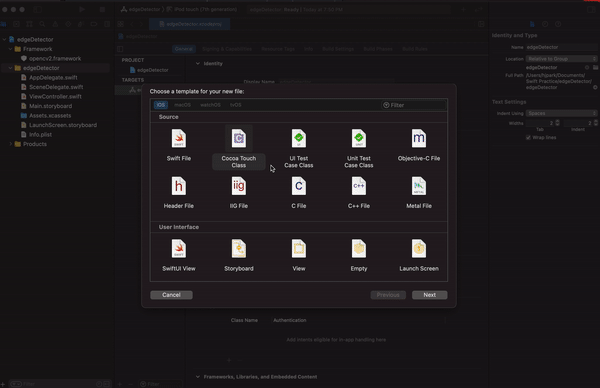Adjust the Tab width stepper

click(558, 123)
